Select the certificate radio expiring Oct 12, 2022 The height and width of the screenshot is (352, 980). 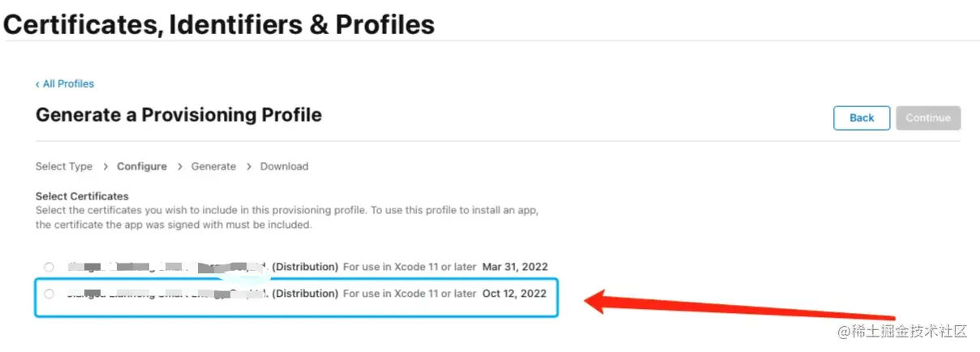click(x=49, y=294)
